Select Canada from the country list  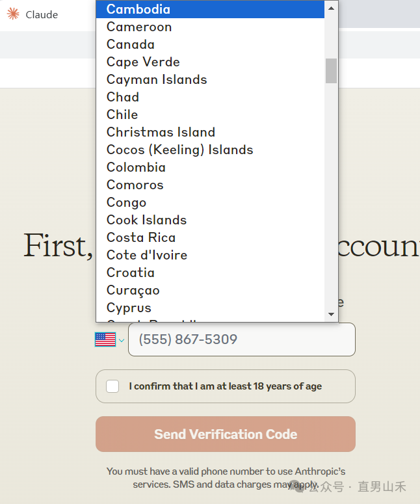pyautogui.click(x=131, y=44)
